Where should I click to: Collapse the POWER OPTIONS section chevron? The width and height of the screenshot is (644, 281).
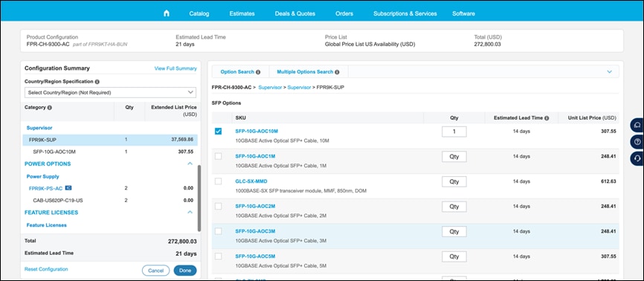pyautogui.click(x=190, y=164)
